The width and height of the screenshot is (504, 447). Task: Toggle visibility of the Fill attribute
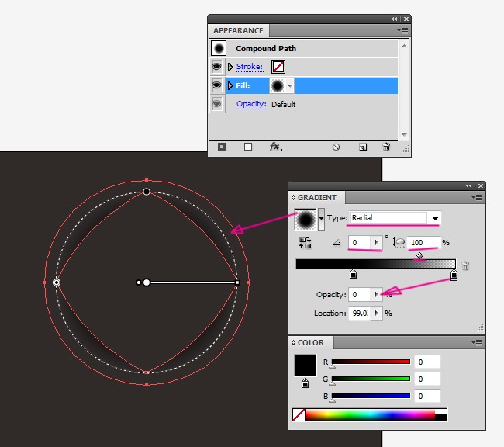tap(217, 85)
